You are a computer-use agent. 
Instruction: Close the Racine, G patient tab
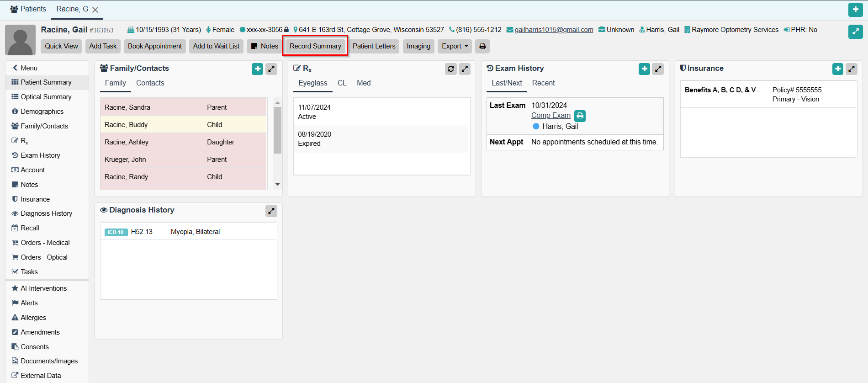[x=95, y=10]
